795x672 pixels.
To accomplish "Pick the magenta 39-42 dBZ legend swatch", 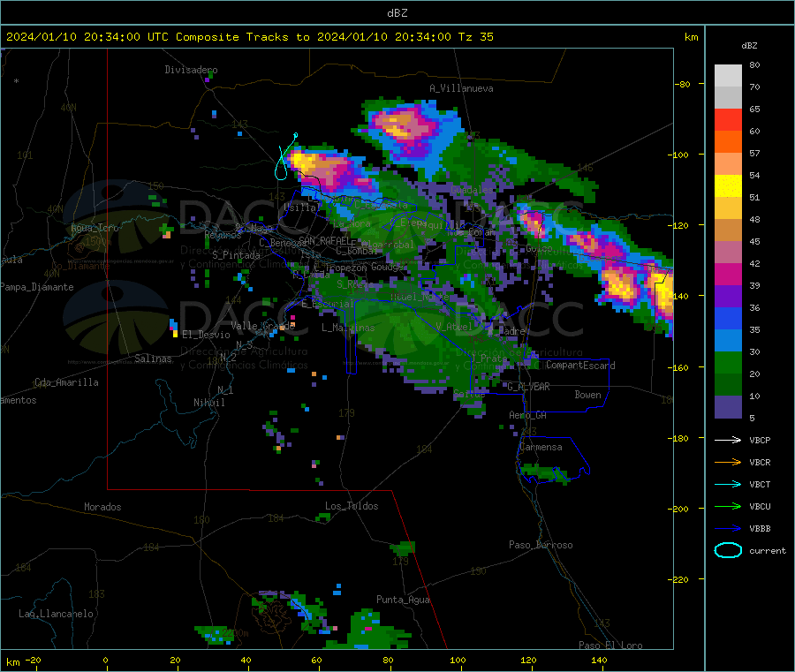I will click(728, 274).
